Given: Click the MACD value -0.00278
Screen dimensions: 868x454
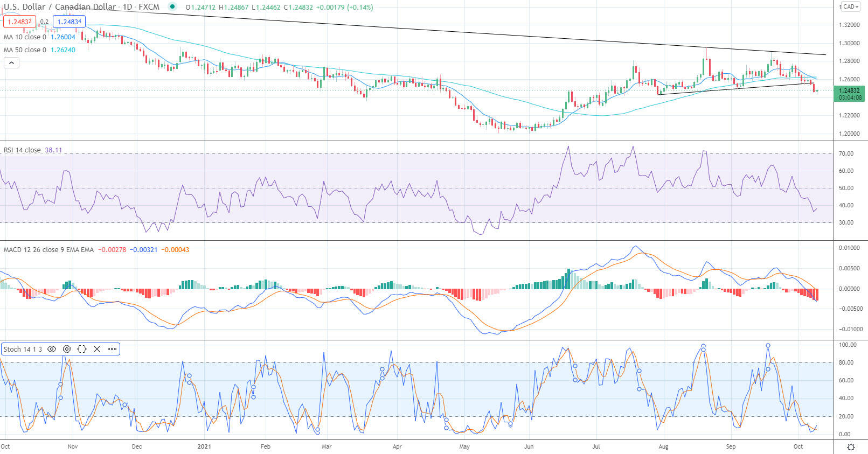Looking at the screenshot, I should 112,250.
